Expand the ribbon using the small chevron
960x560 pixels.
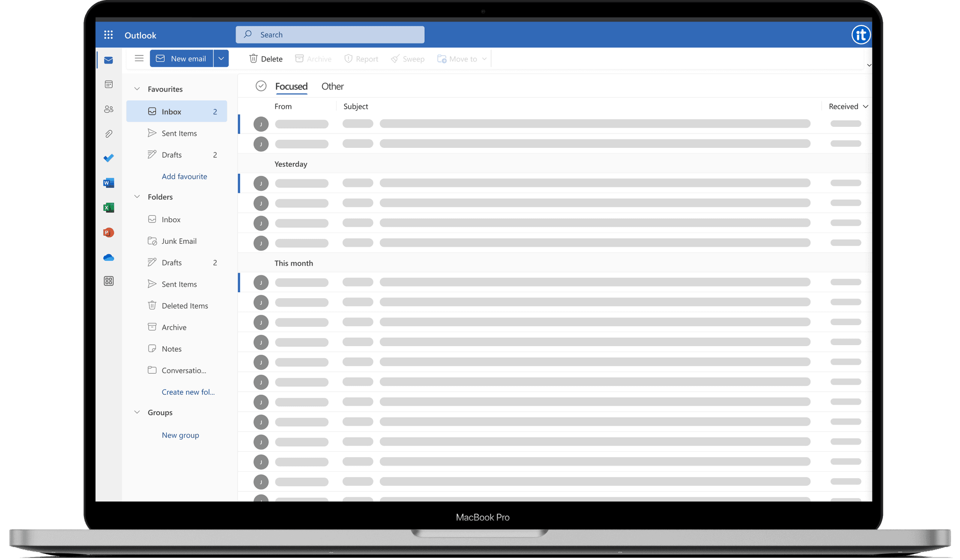(x=869, y=65)
